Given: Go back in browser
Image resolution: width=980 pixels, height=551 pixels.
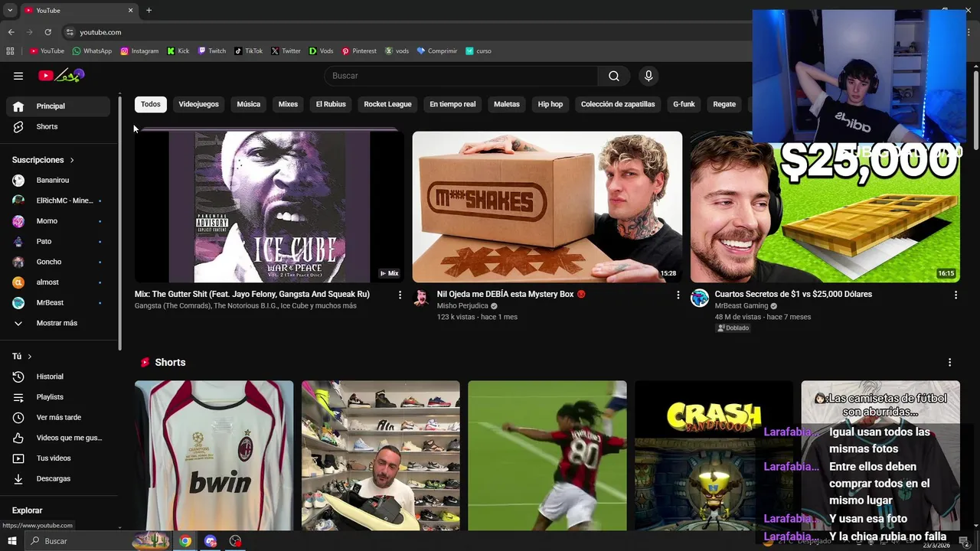Looking at the screenshot, I should pyautogui.click(x=11, y=32).
